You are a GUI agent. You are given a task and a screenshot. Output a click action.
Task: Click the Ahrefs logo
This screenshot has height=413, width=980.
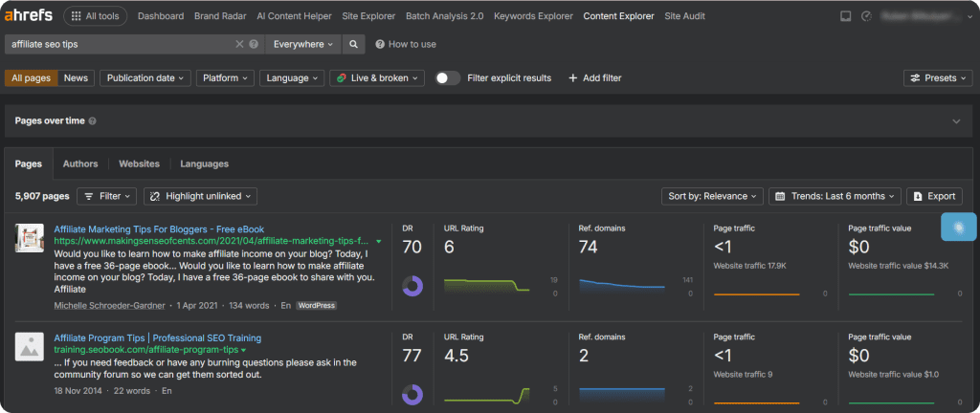[29, 16]
